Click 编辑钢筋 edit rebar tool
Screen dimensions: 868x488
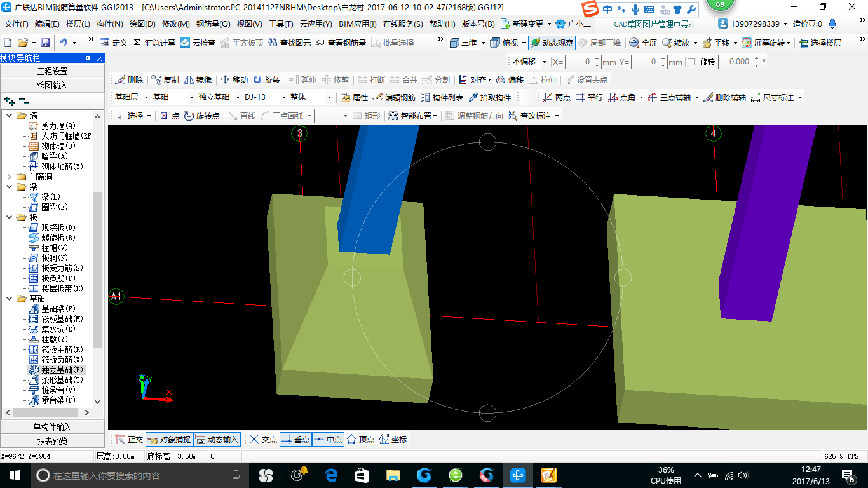click(x=394, y=97)
